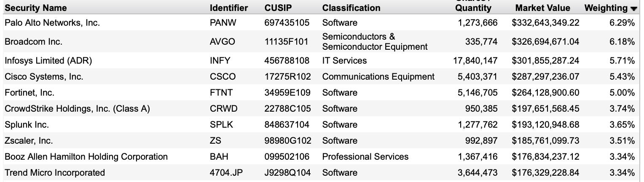
Task: Click the INFY identifier cell
Action: (x=220, y=61)
